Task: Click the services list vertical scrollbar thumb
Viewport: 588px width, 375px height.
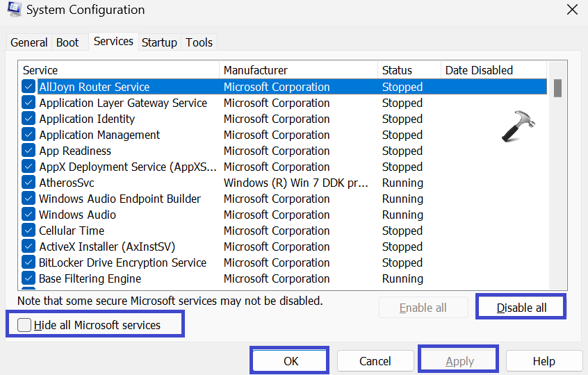Action: point(557,88)
